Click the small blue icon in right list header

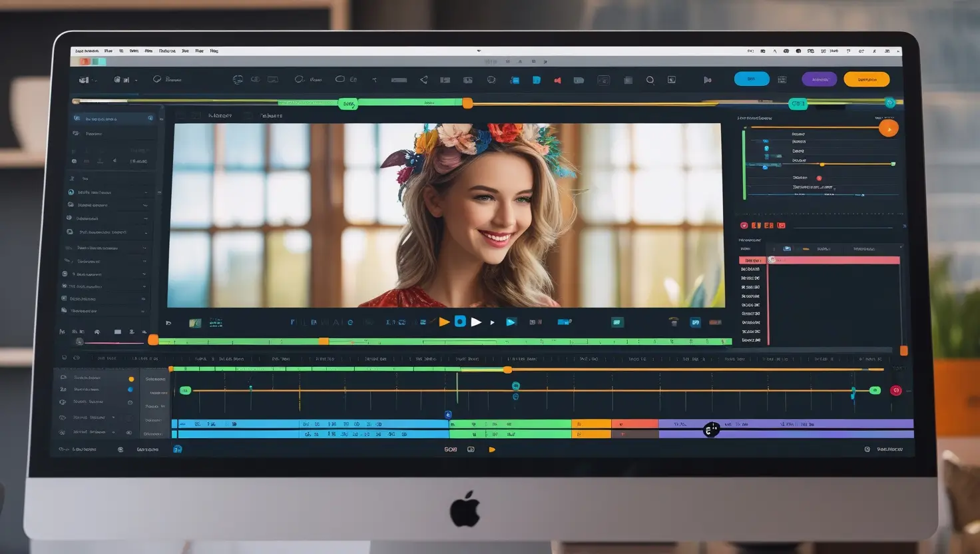pyautogui.click(x=787, y=249)
